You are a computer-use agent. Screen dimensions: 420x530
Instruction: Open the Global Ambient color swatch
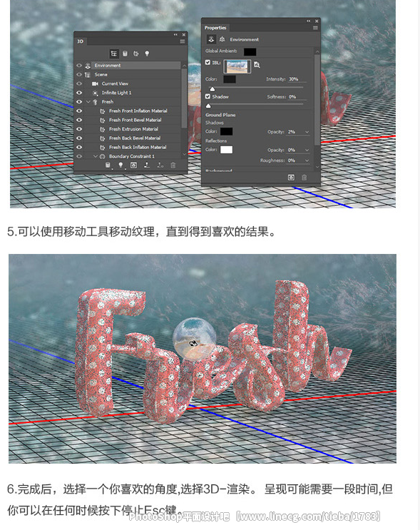250,51
